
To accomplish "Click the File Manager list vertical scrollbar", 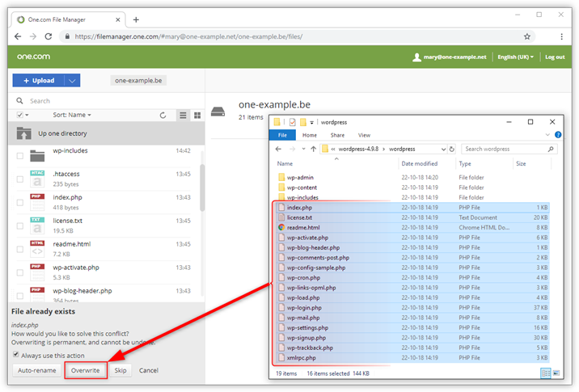I will click(x=202, y=188).
